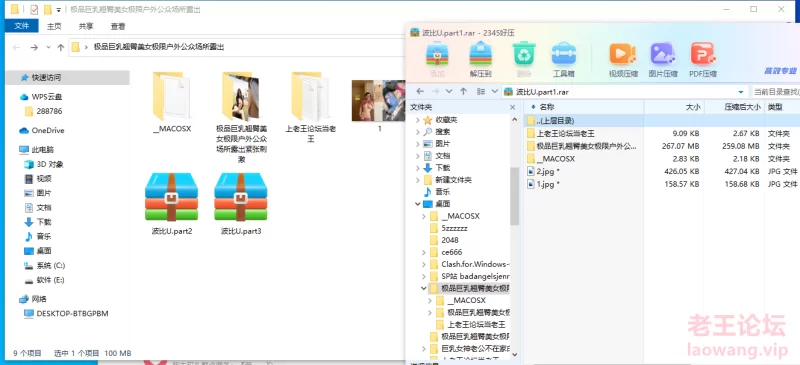Select 上老王论坛当老王 folder in Explorer

(311, 107)
